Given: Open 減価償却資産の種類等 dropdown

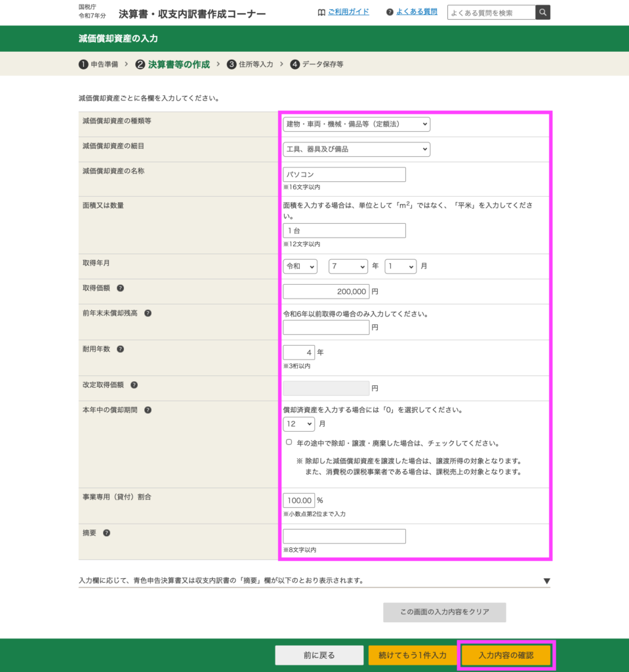Looking at the screenshot, I should (x=356, y=124).
